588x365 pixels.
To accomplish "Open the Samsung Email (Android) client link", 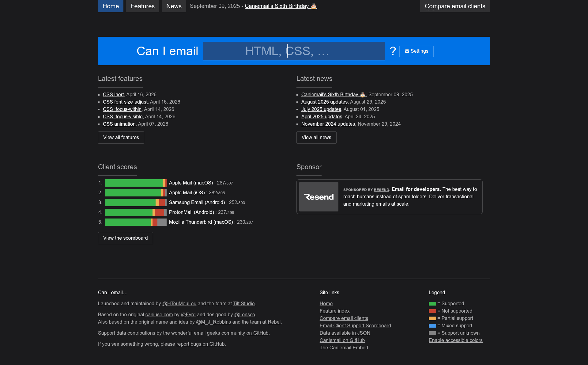I will (x=197, y=203).
